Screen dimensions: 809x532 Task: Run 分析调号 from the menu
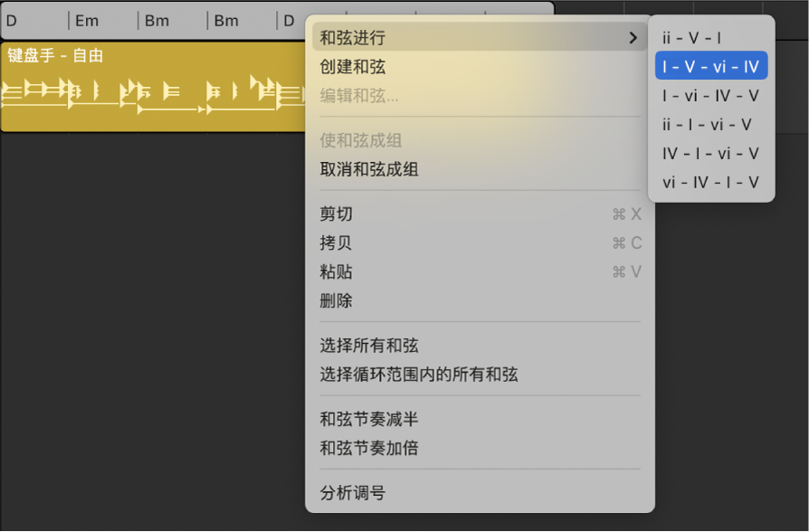tap(353, 493)
